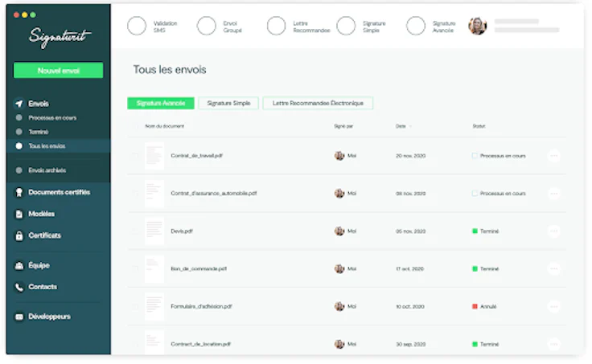Open three-dot menu for Devis.pdf row
The height and width of the screenshot is (364, 592).
554,231
